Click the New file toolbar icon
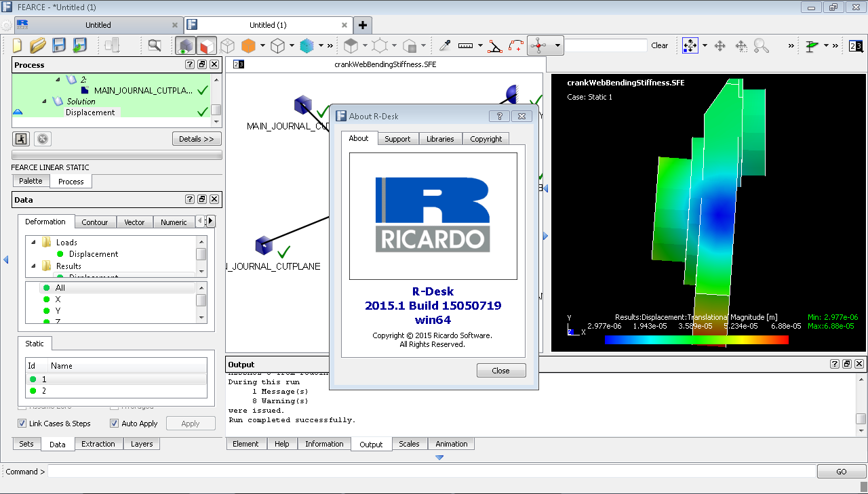Screen dimensions: 868x494 point(17,45)
